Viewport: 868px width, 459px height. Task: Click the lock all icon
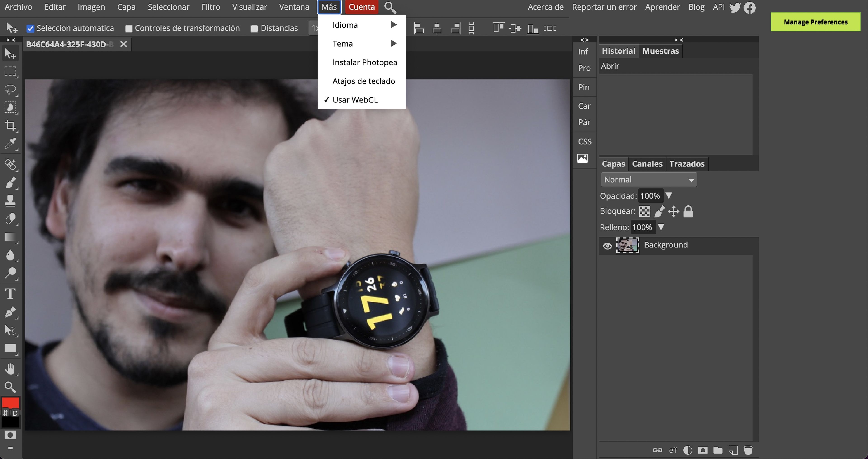pos(688,212)
